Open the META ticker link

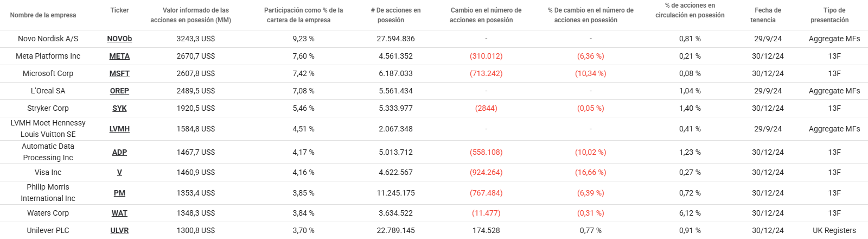(x=119, y=56)
